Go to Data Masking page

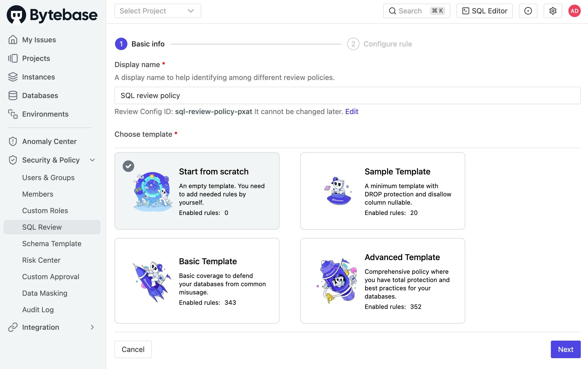(45, 293)
